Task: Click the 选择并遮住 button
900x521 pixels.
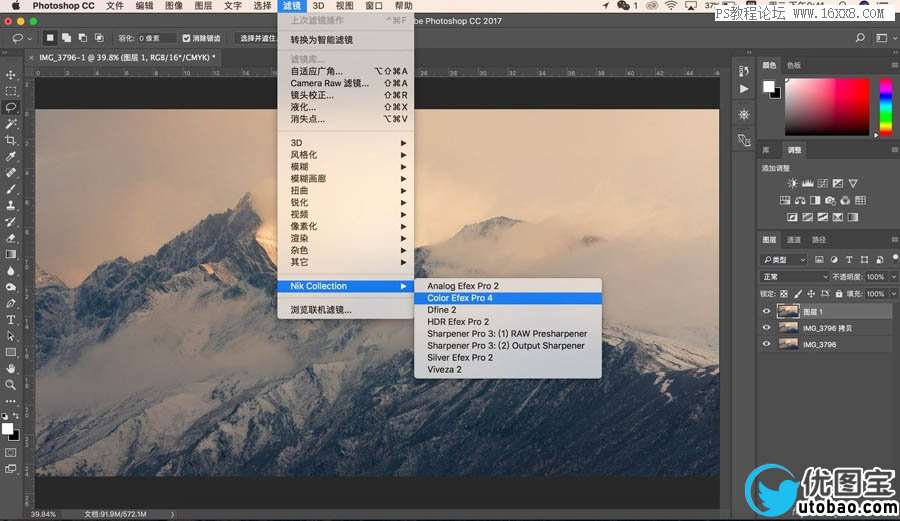Action: coord(257,38)
